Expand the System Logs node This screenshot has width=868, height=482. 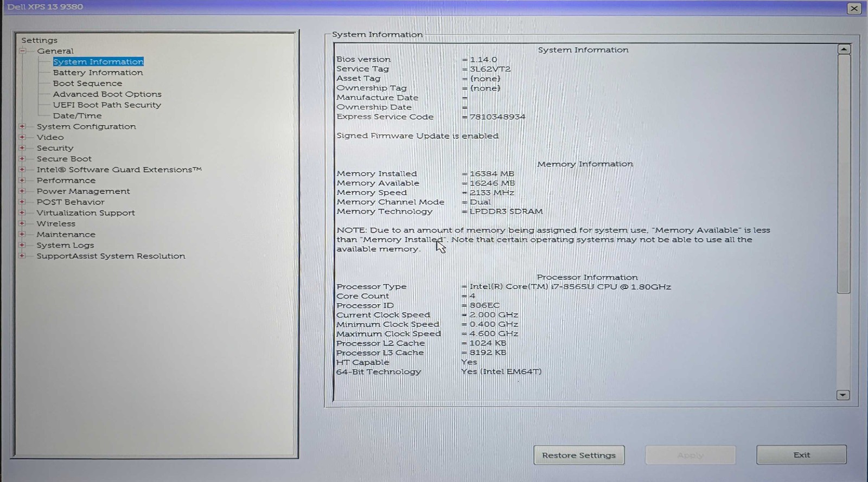point(22,245)
